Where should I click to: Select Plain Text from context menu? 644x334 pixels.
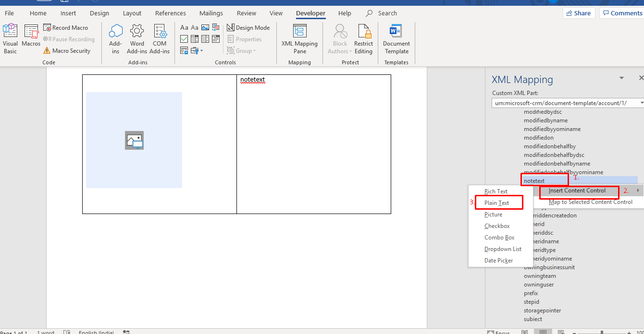(x=497, y=203)
